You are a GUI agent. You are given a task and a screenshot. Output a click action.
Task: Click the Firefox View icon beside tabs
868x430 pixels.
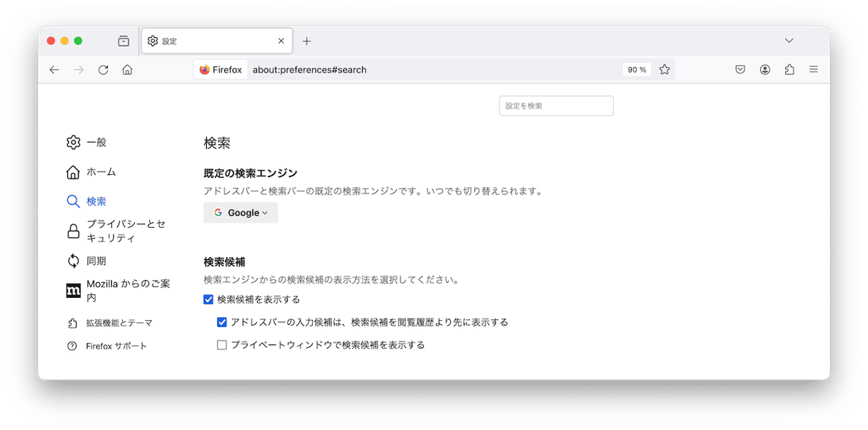123,41
